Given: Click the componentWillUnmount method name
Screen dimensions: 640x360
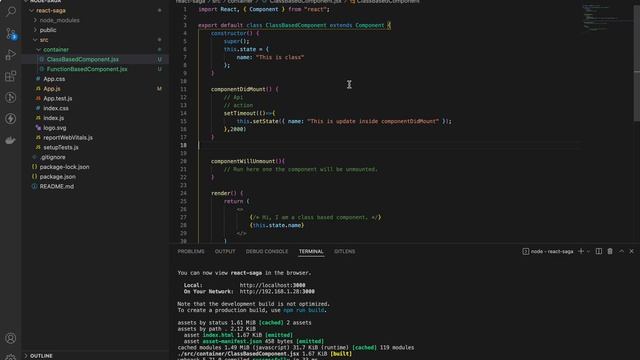Looking at the screenshot, I should pos(243,161).
